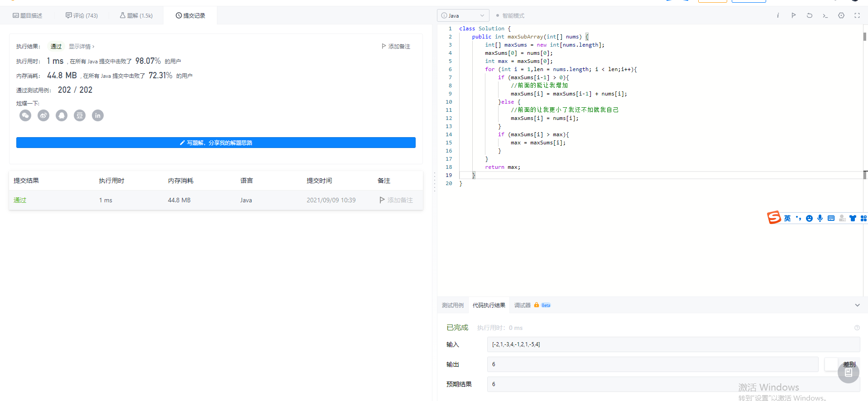Open the 测试用例 tab
Screen dimensions: 868x401
(453, 305)
